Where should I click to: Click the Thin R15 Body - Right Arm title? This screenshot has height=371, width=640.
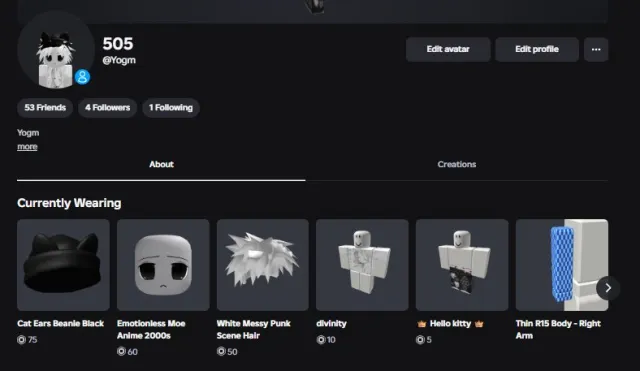(558, 329)
